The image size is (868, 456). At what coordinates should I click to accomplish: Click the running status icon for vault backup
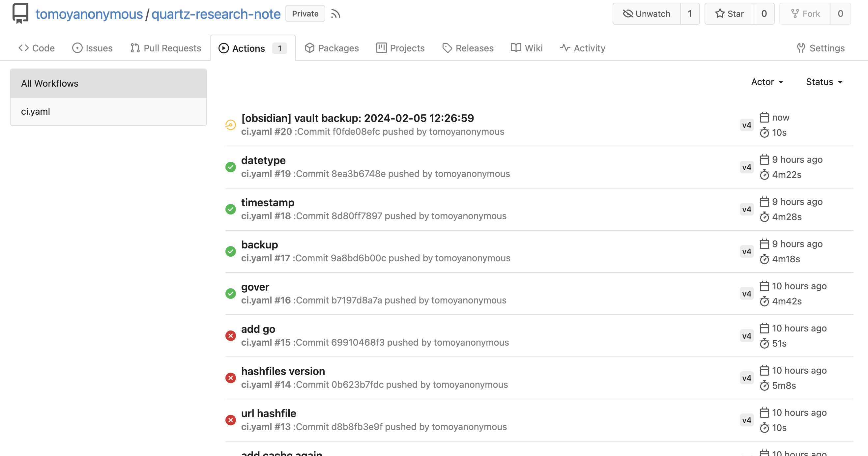coord(230,125)
